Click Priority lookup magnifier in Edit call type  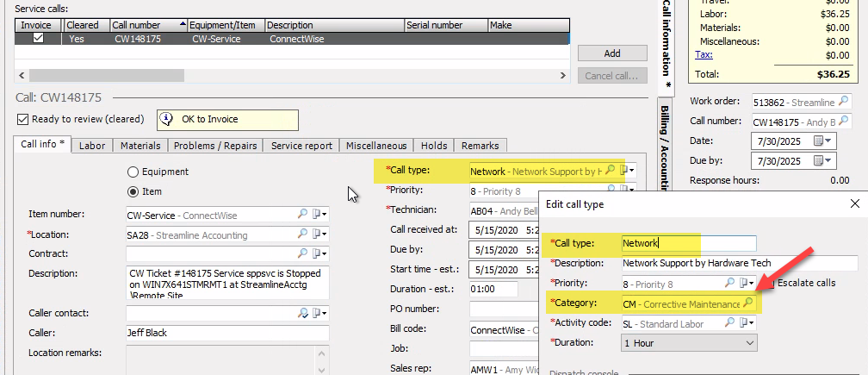(730, 283)
